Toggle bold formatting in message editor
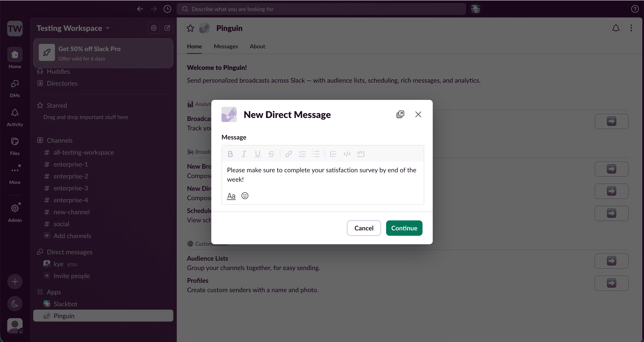The height and width of the screenshot is (342, 644). [230, 154]
